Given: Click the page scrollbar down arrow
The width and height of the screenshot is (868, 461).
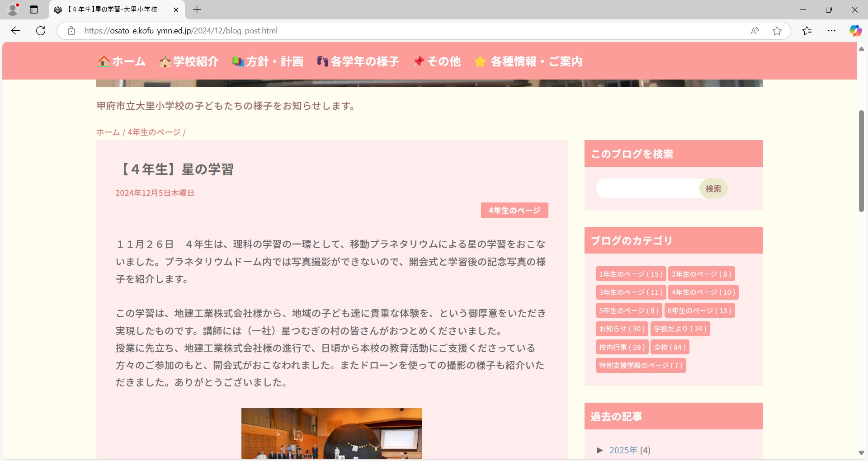Looking at the screenshot, I should pyautogui.click(x=862, y=453).
